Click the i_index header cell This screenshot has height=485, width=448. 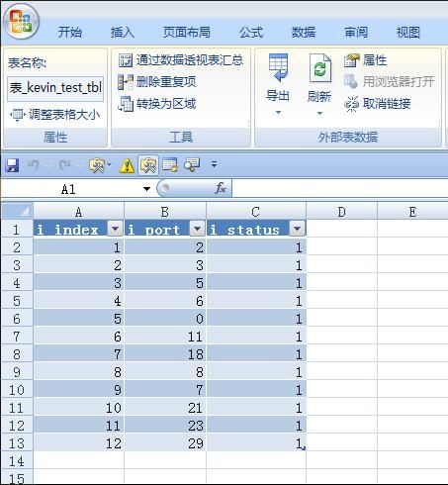point(78,229)
